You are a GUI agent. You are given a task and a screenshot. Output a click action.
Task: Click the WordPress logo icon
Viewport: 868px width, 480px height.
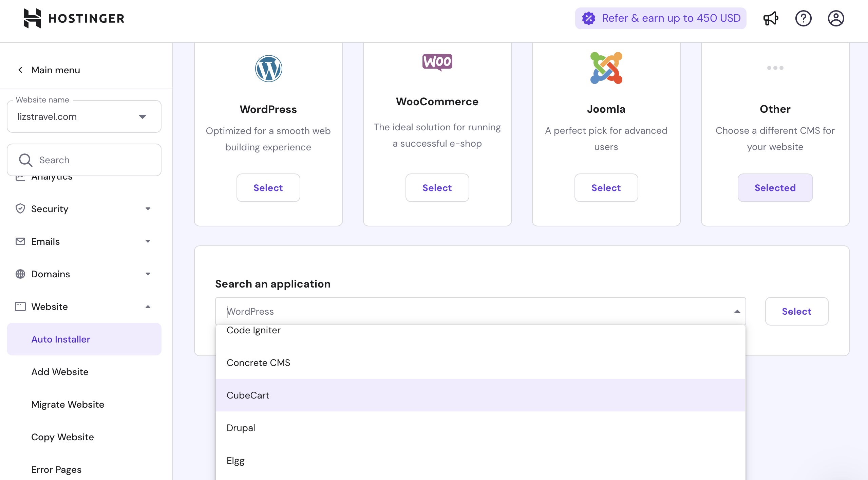pos(268,69)
